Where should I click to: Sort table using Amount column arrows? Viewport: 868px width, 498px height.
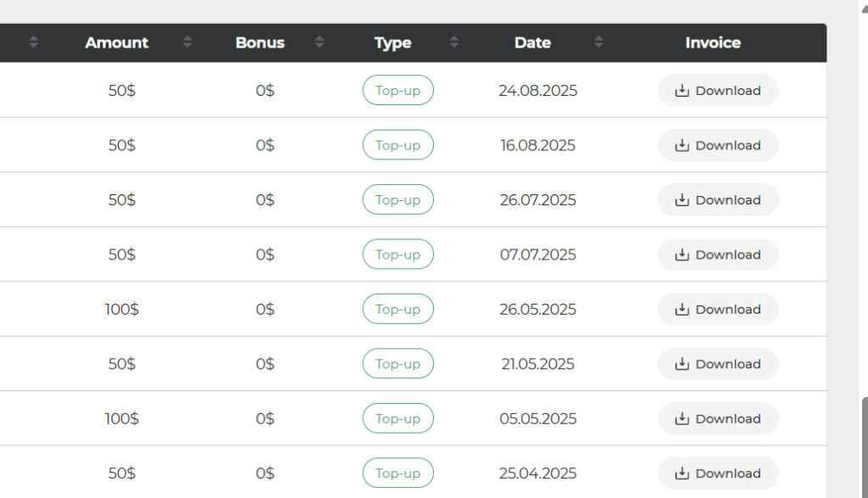(x=187, y=42)
